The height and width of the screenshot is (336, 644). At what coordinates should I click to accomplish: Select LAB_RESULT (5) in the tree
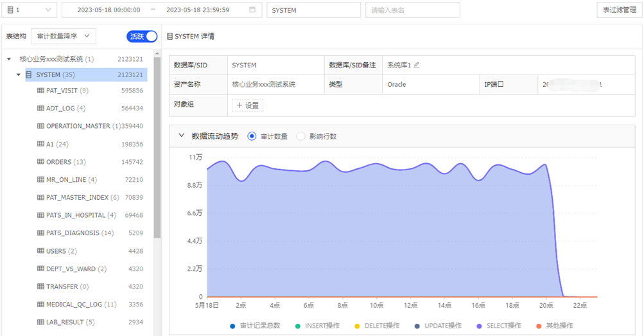coord(70,322)
